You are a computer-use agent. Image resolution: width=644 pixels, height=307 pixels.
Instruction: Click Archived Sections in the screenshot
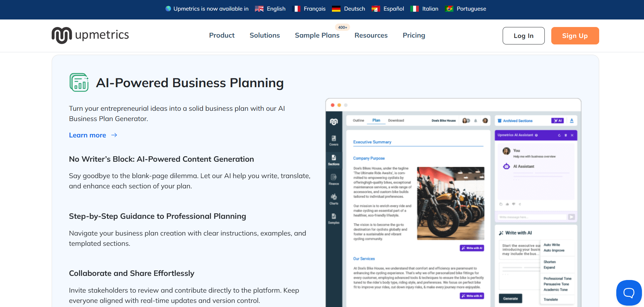click(515, 121)
